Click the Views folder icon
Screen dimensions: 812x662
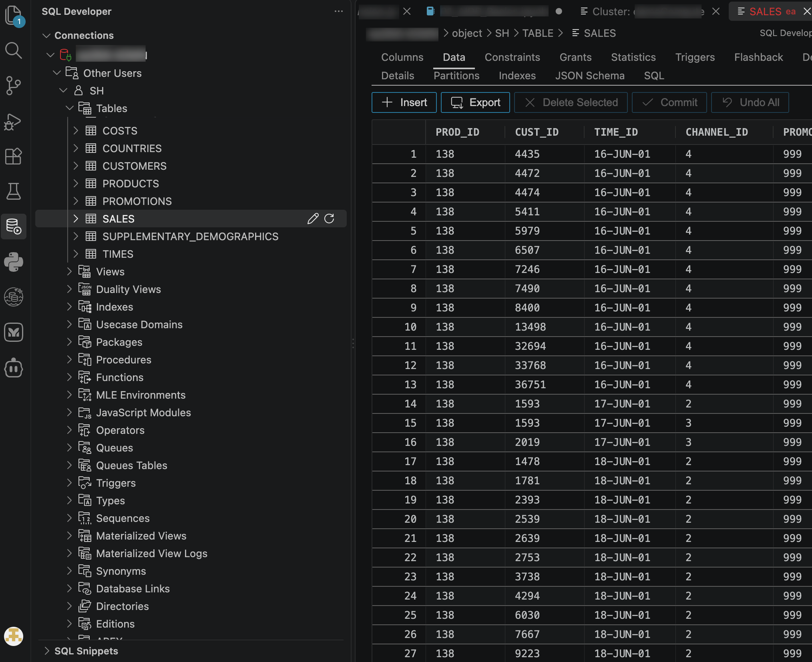[84, 271]
